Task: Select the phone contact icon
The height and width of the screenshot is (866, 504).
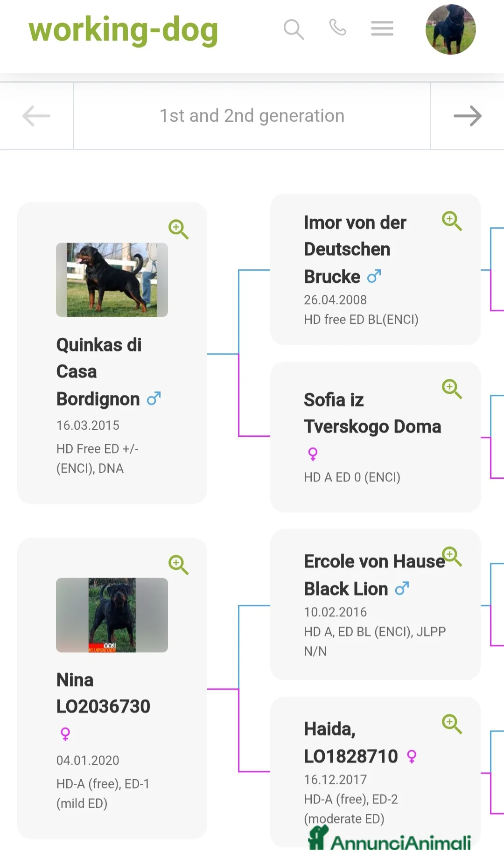Action: pos(337,28)
